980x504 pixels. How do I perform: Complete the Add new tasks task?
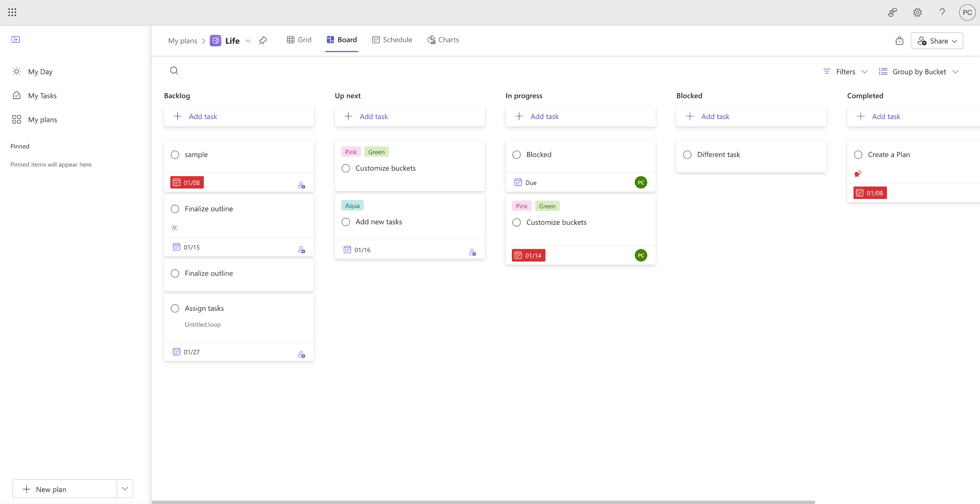[346, 222]
